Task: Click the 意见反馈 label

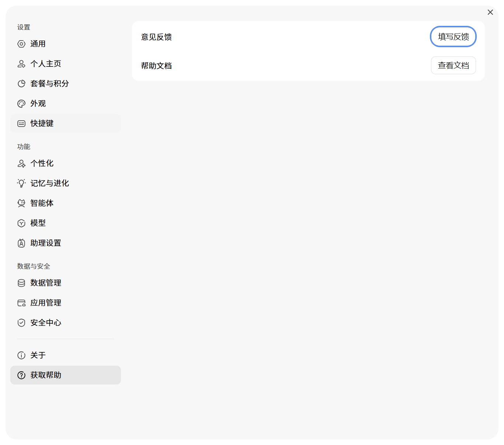Action: (x=156, y=37)
